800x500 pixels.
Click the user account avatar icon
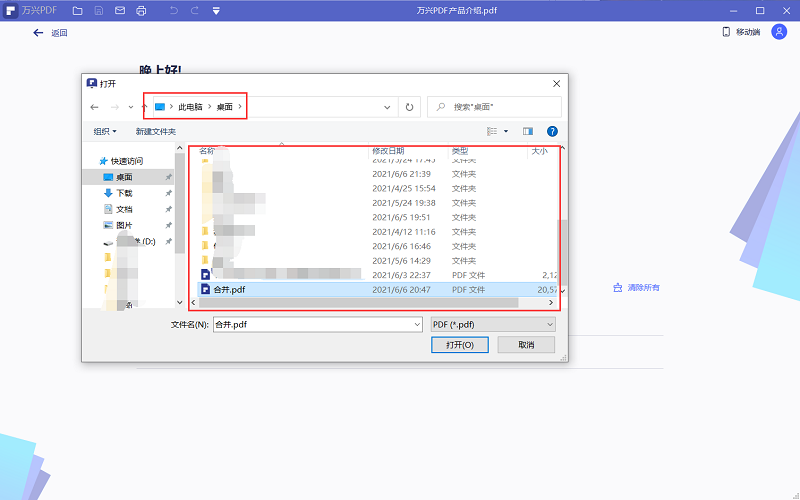(x=780, y=32)
